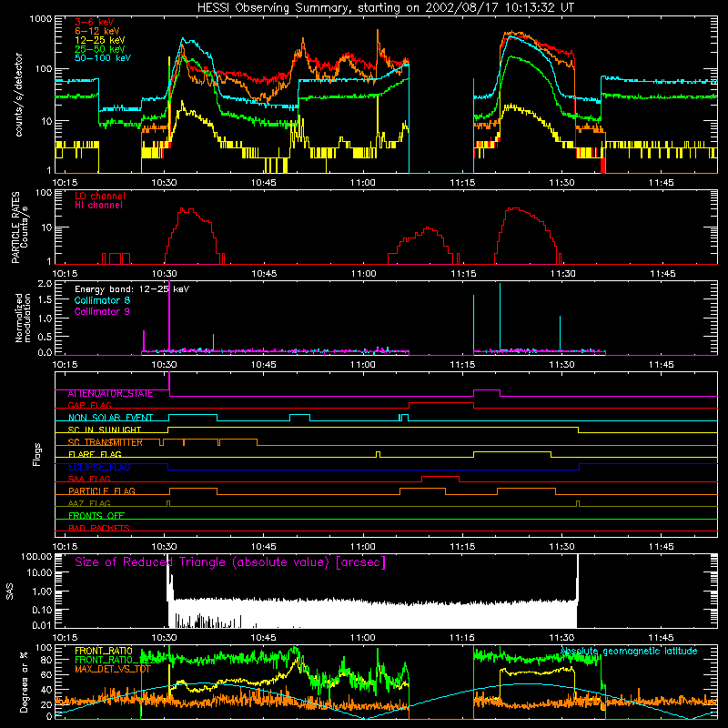Select the Collimator 8 legend entry
Viewport: 728px width, 728px height.
tap(102, 300)
